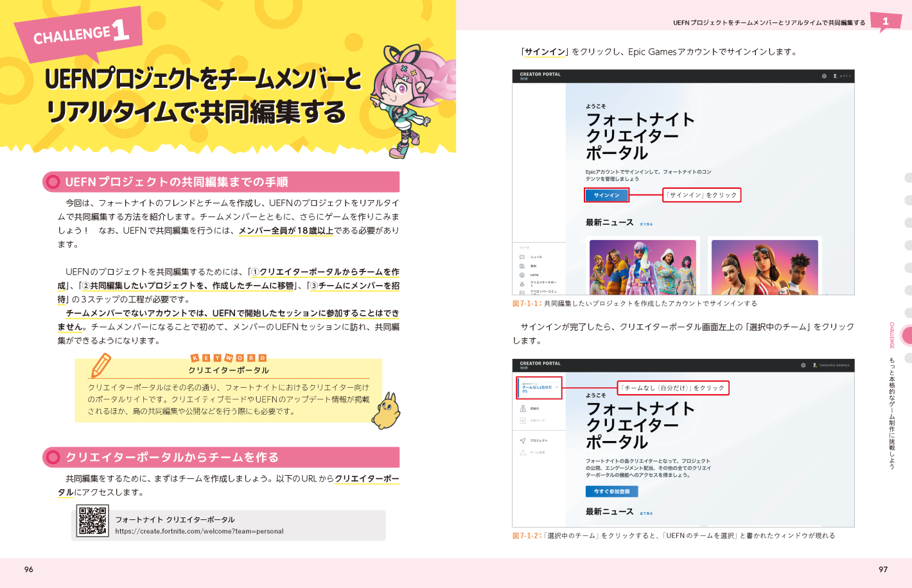912x588 pixels.
Task: Open 資料 sidebar icon in figure 7-1-1
Action: pos(522,266)
